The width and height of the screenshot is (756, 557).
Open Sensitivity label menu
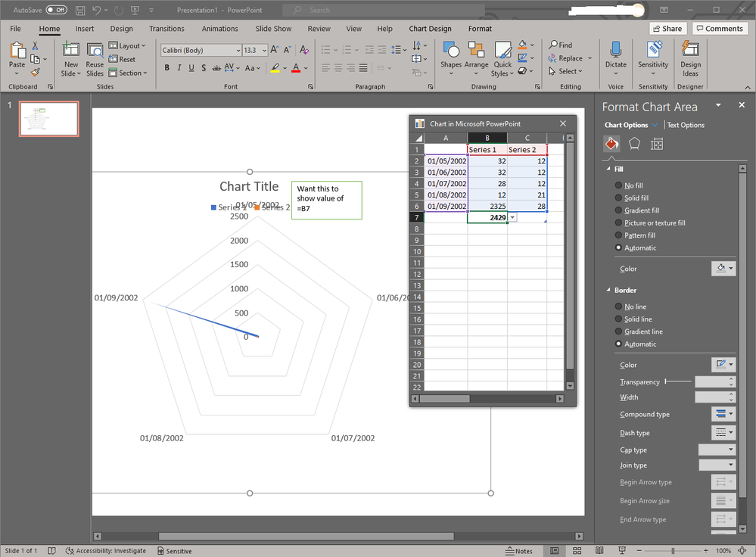pos(653,58)
